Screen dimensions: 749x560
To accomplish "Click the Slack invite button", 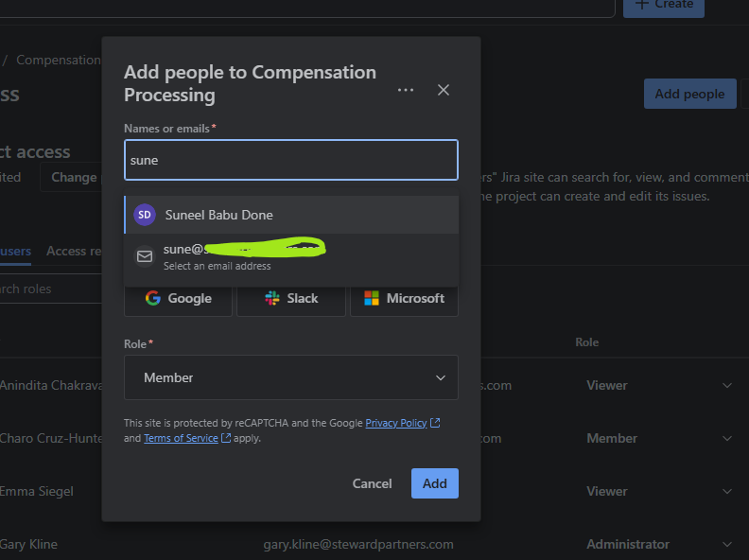I will point(291,298).
